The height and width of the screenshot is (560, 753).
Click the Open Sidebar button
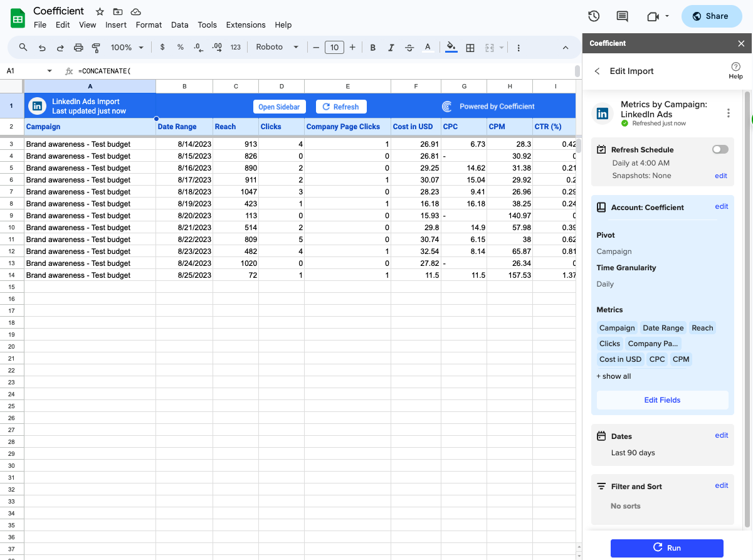click(x=279, y=107)
